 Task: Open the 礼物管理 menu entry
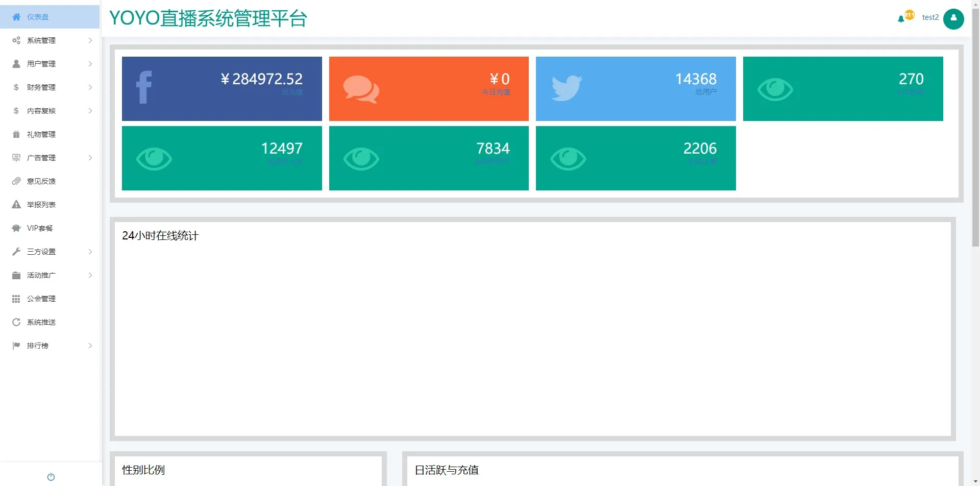point(50,134)
